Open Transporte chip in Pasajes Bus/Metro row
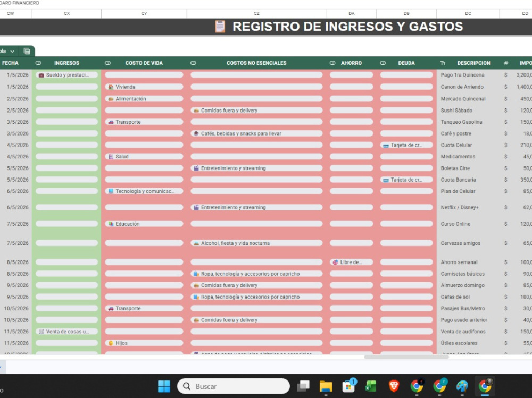Viewport: 532px width, 398px height. (144, 309)
